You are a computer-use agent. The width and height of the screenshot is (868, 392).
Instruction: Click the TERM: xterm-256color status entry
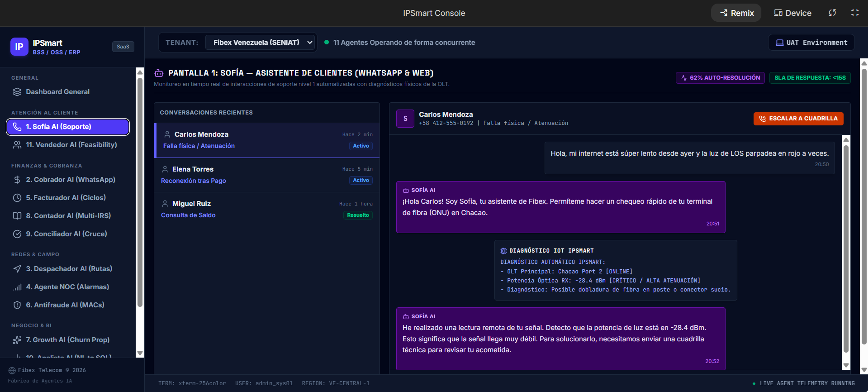[x=192, y=383]
